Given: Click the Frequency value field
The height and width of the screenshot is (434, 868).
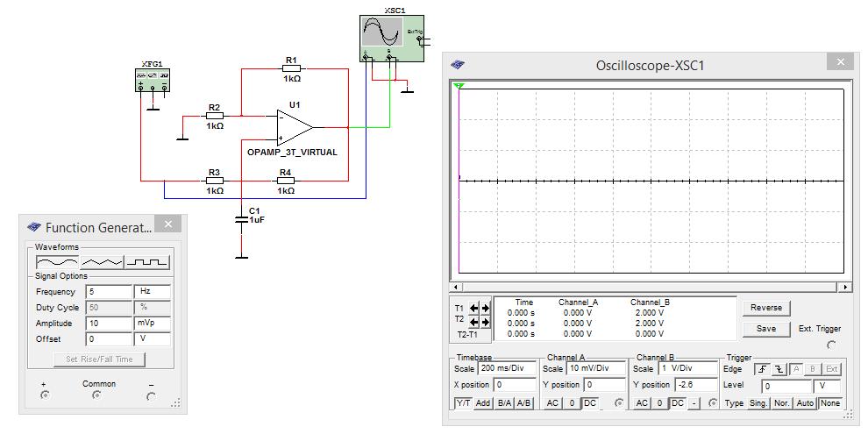Looking at the screenshot, I should click(109, 292).
